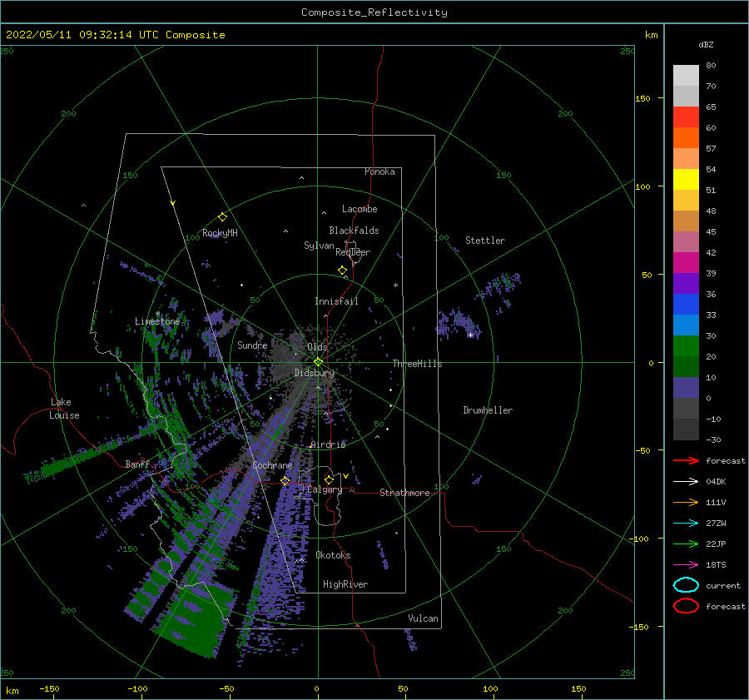Select the 80 dBZ color swatch

[686, 76]
